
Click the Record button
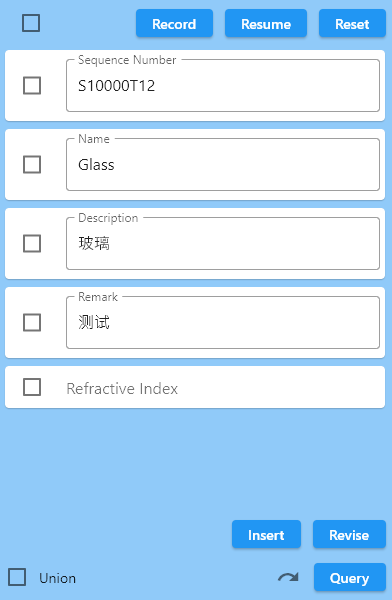[174, 23]
